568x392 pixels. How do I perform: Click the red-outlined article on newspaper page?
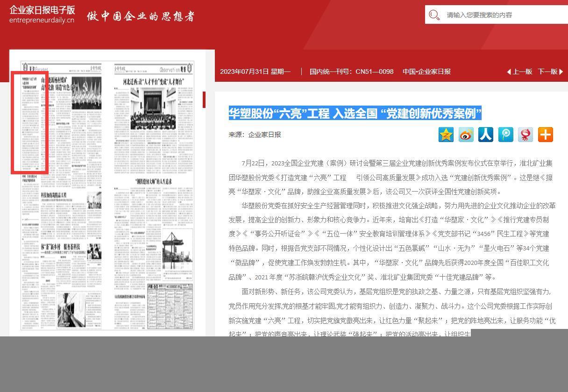(30, 123)
